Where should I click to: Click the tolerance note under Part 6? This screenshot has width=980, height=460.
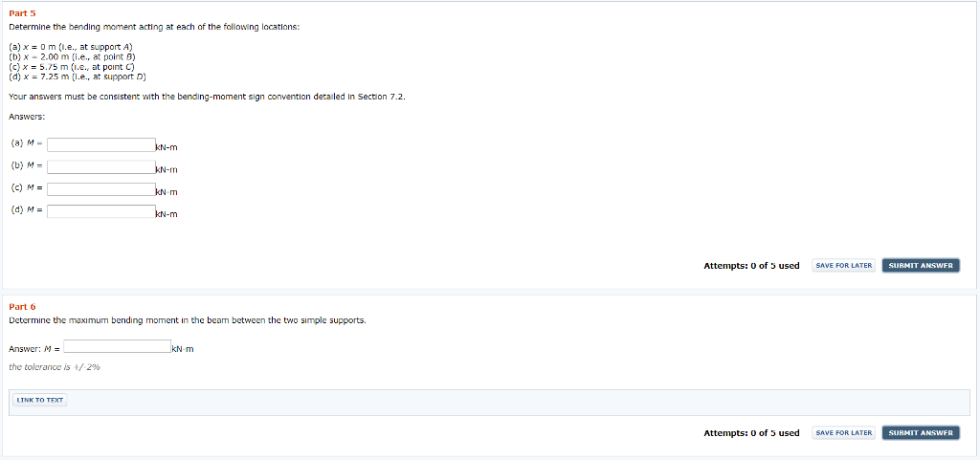click(55, 367)
